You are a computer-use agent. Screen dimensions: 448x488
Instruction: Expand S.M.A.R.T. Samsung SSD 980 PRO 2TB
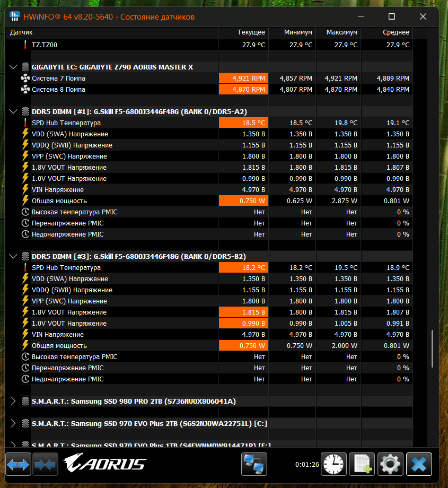pyautogui.click(x=13, y=401)
